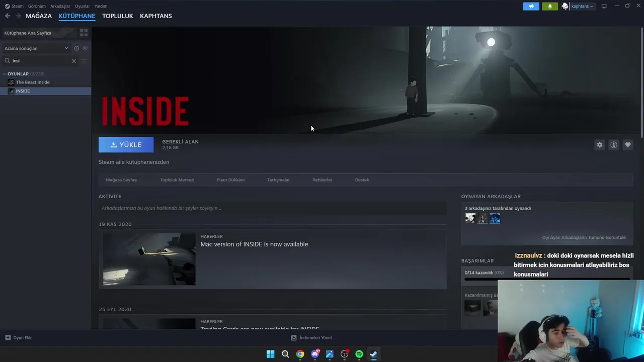Open the blue app icon right of Discord
Image resolution: width=644 pixels, height=362 pixels.
[330, 354]
